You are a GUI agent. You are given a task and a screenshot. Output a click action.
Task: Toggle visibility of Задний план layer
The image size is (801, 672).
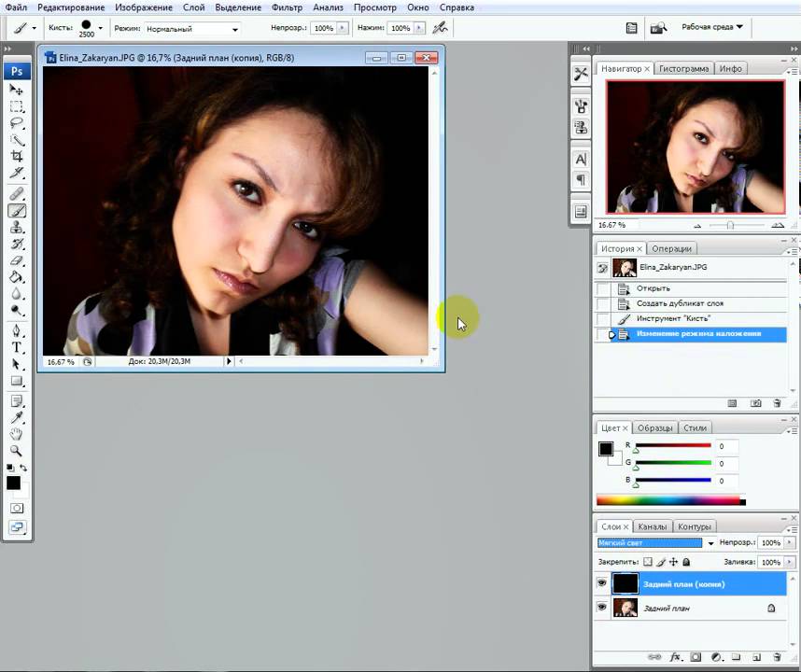(x=601, y=608)
